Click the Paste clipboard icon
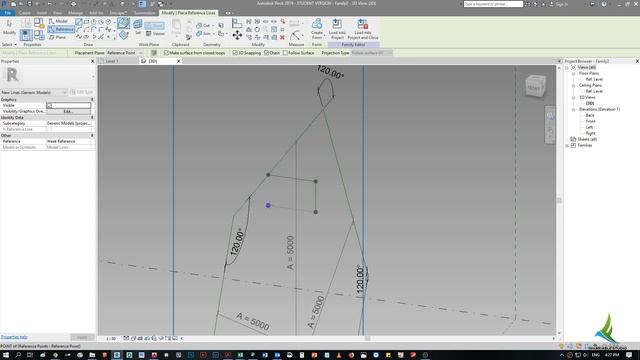The image size is (640, 360). (x=176, y=27)
